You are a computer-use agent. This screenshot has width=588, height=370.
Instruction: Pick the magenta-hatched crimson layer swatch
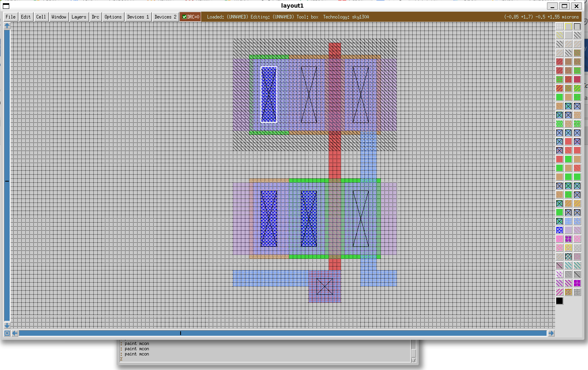tap(577, 79)
